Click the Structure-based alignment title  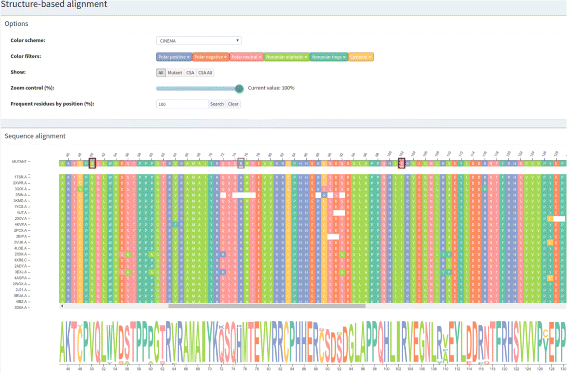[54, 4]
